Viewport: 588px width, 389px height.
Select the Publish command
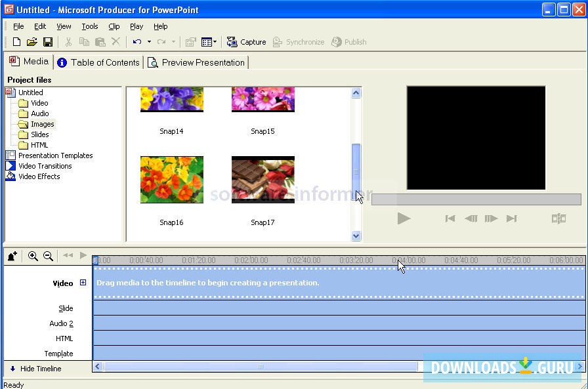348,41
